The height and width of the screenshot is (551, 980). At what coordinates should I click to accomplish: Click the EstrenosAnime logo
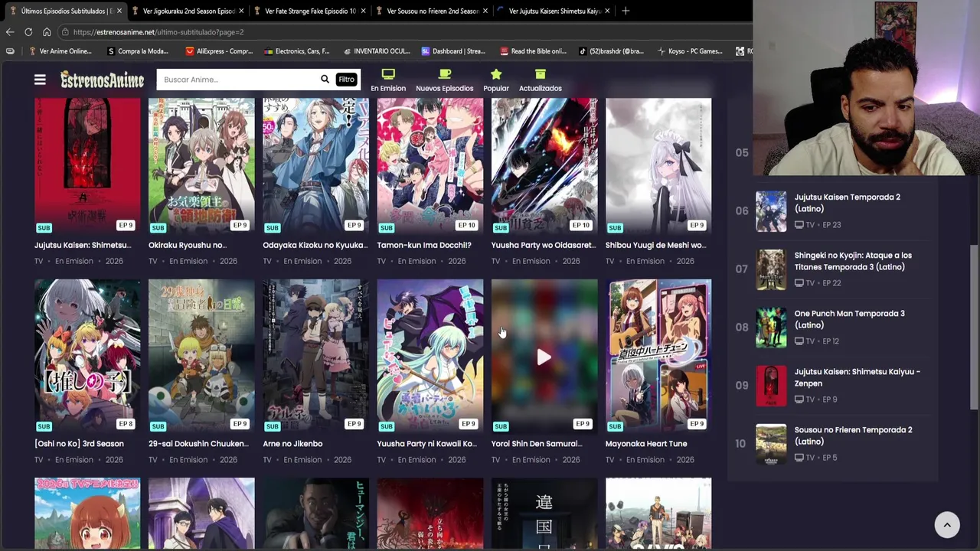(x=102, y=80)
